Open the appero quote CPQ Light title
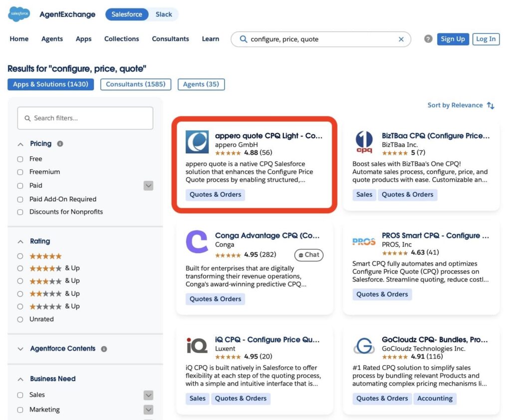Screen dimensions: 511x420 click(x=268, y=136)
